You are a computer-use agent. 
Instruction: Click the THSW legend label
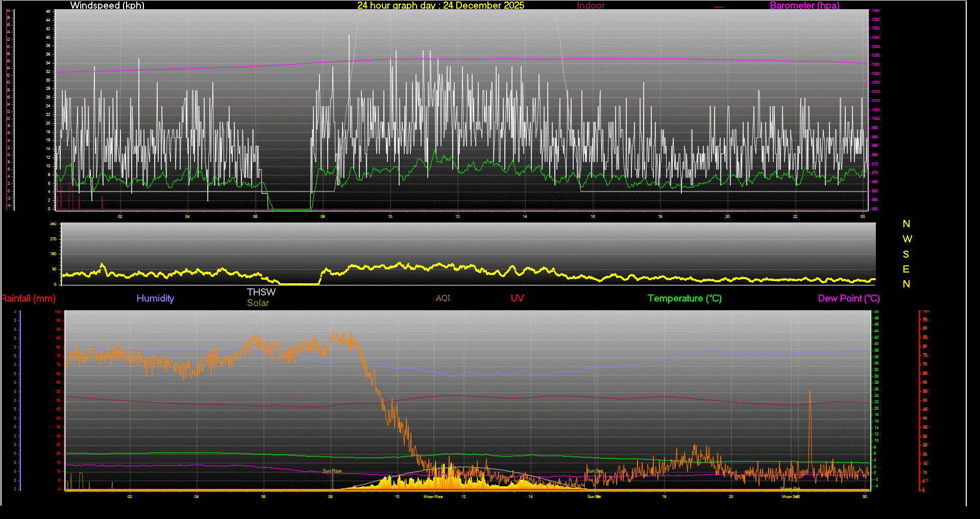tap(261, 292)
